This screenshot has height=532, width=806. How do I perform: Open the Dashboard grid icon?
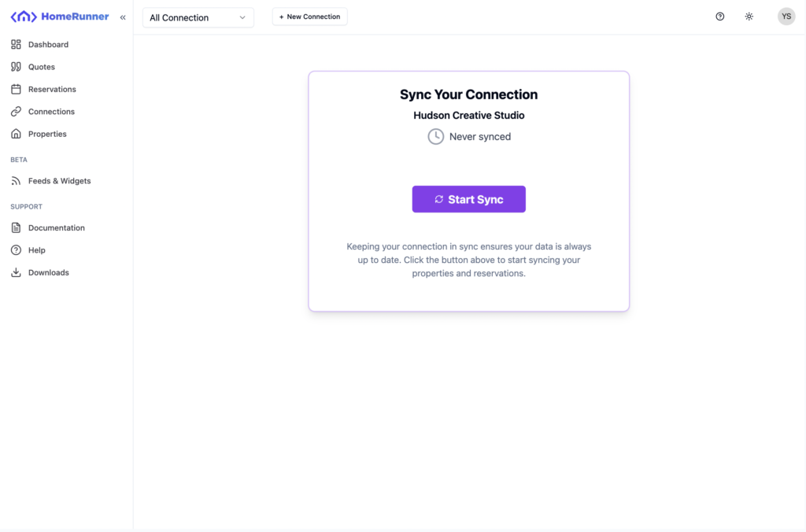point(16,45)
